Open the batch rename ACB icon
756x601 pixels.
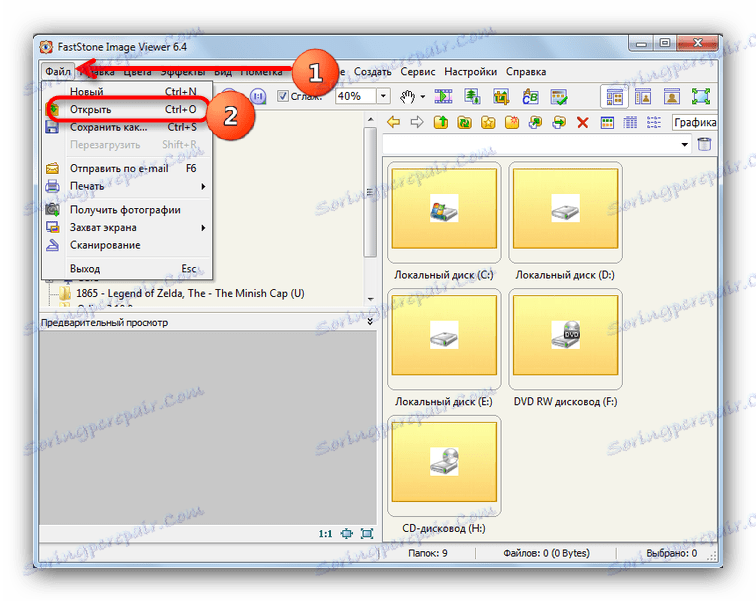(x=530, y=96)
